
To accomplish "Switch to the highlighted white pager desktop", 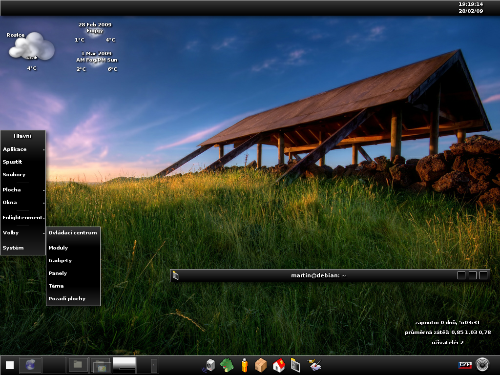I will [124, 364].
